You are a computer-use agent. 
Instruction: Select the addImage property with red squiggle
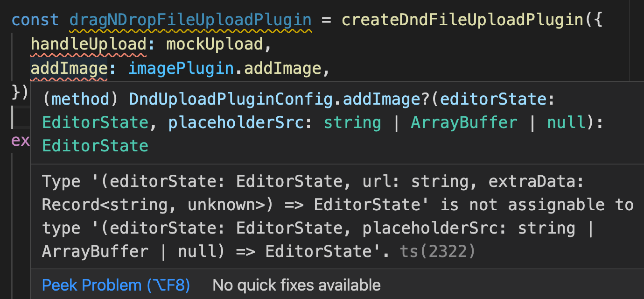pyautogui.click(x=68, y=68)
